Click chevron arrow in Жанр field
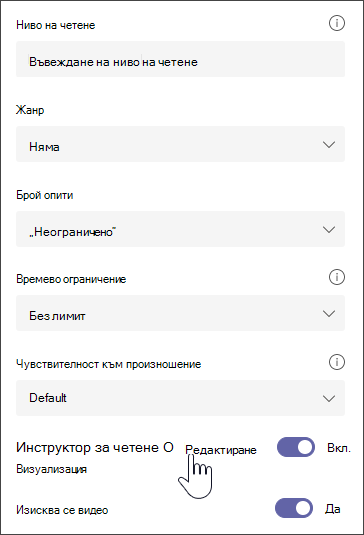Image resolution: width=364 pixels, height=535 pixels. [x=329, y=145]
